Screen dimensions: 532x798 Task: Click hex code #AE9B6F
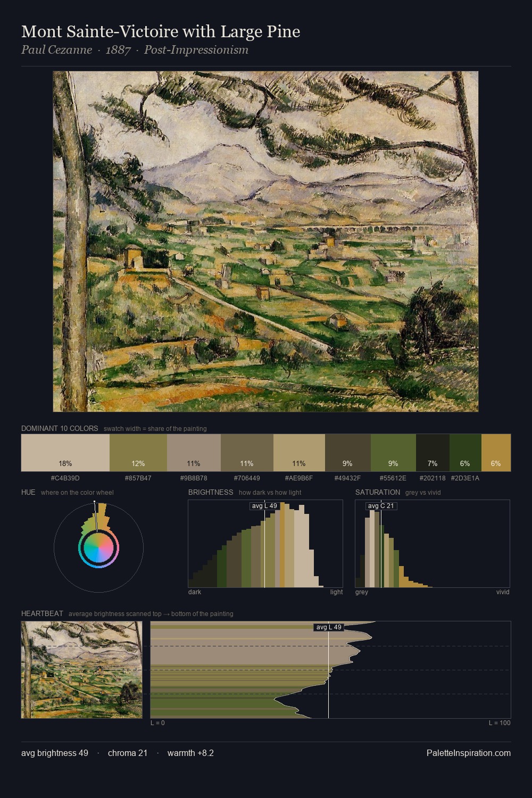pos(299,478)
